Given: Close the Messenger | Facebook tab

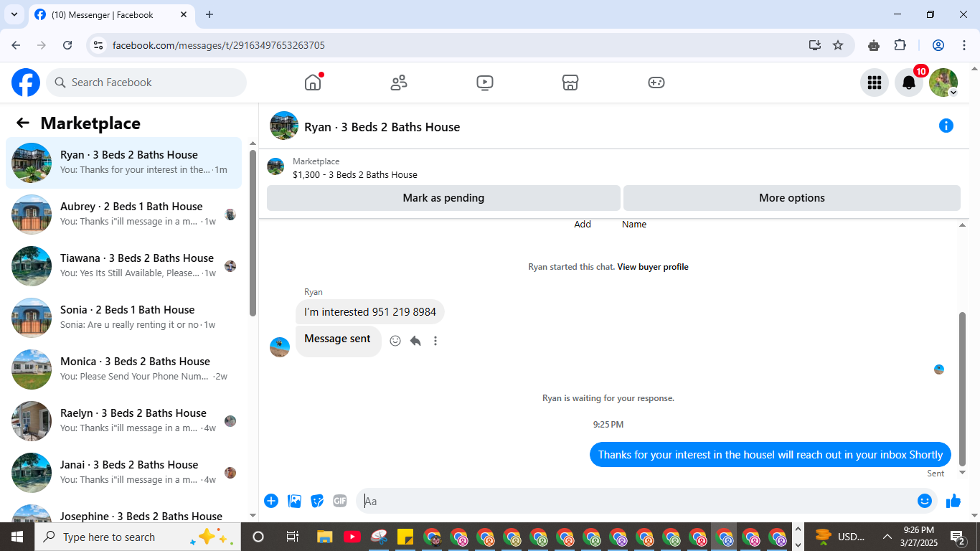Looking at the screenshot, I should pos(184,14).
